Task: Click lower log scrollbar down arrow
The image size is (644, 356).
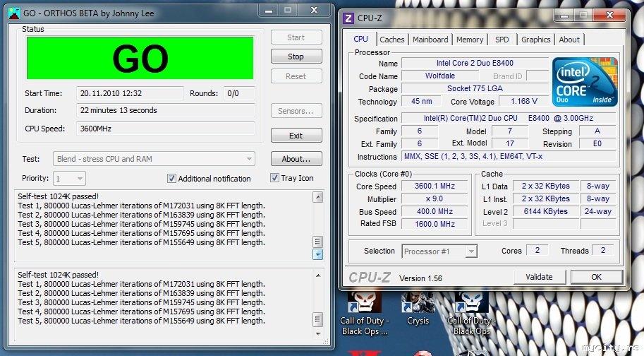Action: (317, 334)
